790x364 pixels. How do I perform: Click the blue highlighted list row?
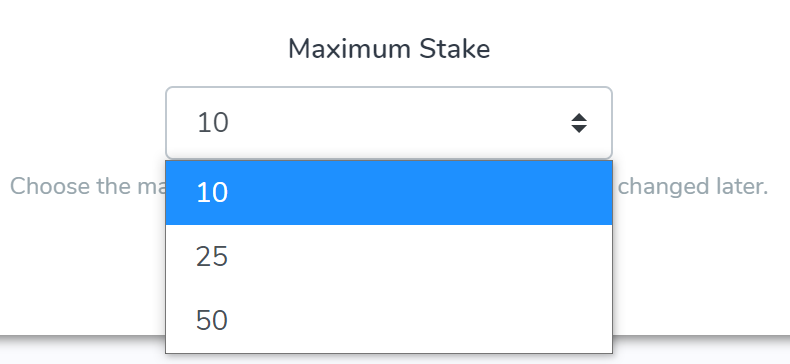coord(389,193)
